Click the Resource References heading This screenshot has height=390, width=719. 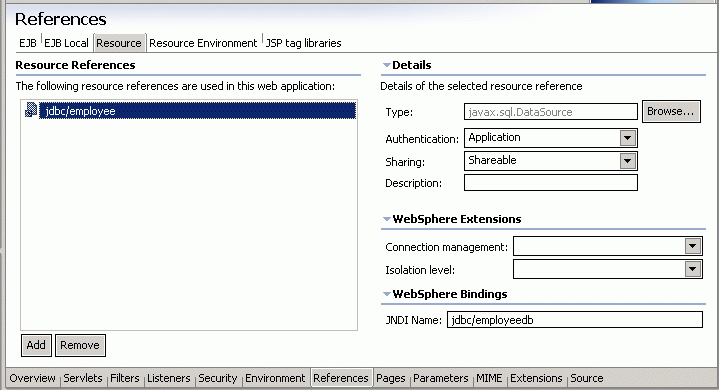pyautogui.click(x=75, y=65)
